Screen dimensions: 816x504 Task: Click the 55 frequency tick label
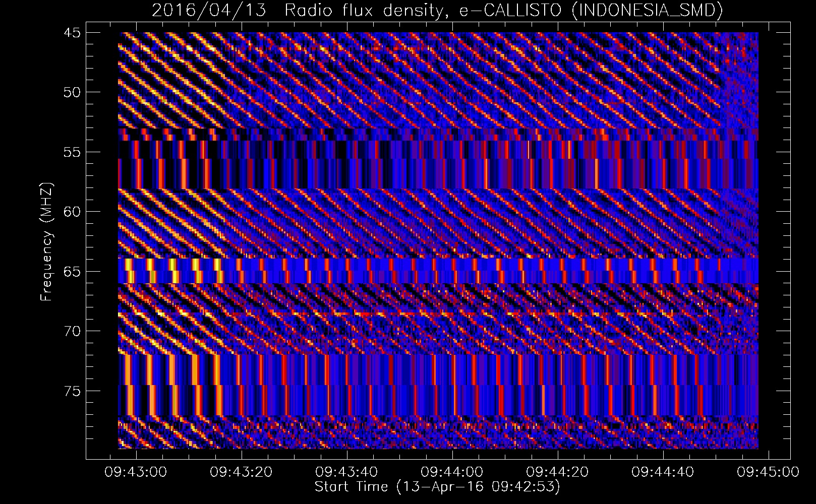[72, 152]
